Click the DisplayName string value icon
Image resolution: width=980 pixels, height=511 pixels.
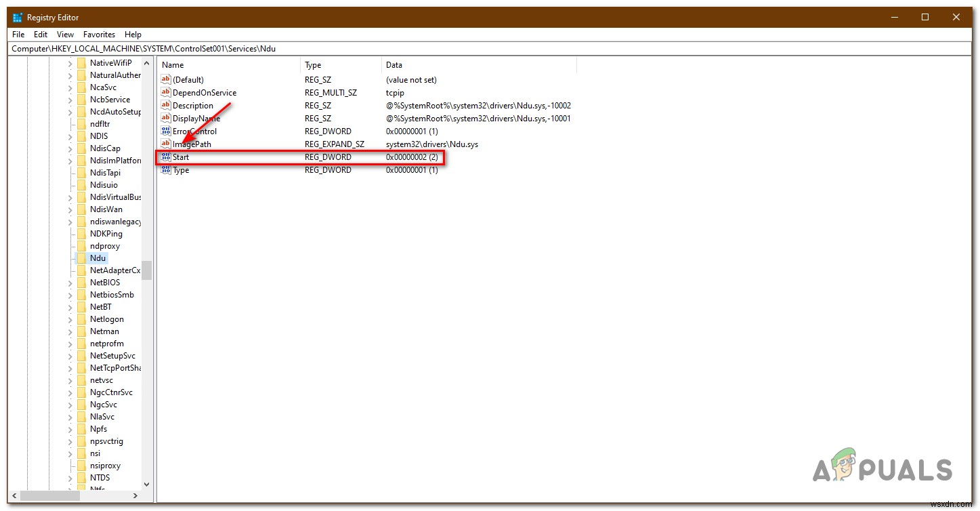166,118
